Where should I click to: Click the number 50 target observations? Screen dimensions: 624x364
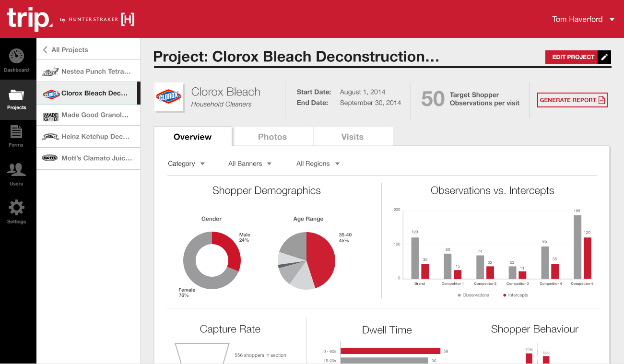click(433, 99)
